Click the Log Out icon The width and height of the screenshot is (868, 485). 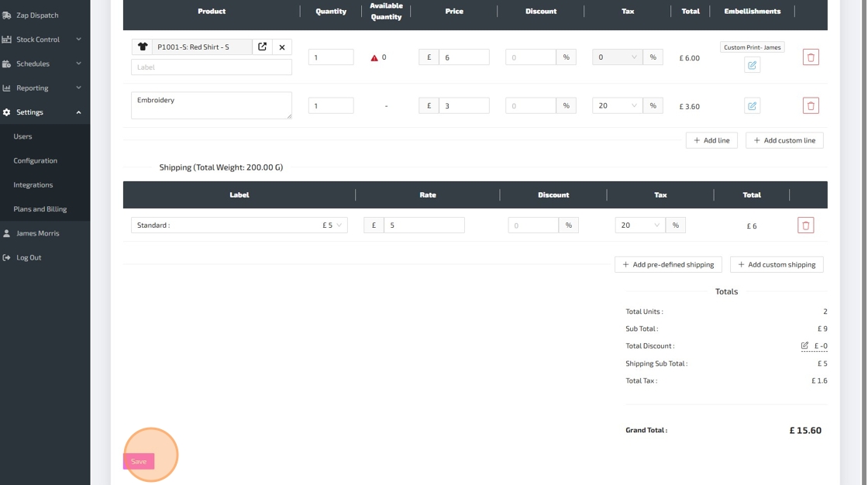7,257
